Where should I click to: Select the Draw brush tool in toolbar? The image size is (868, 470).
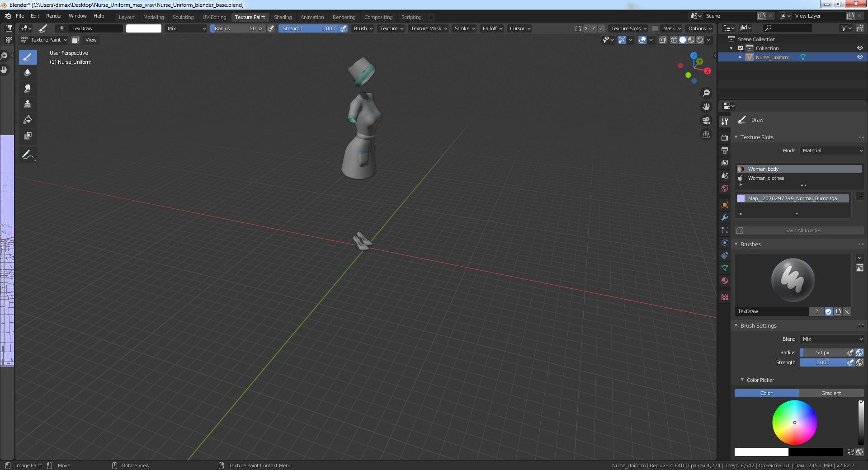[28, 57]
